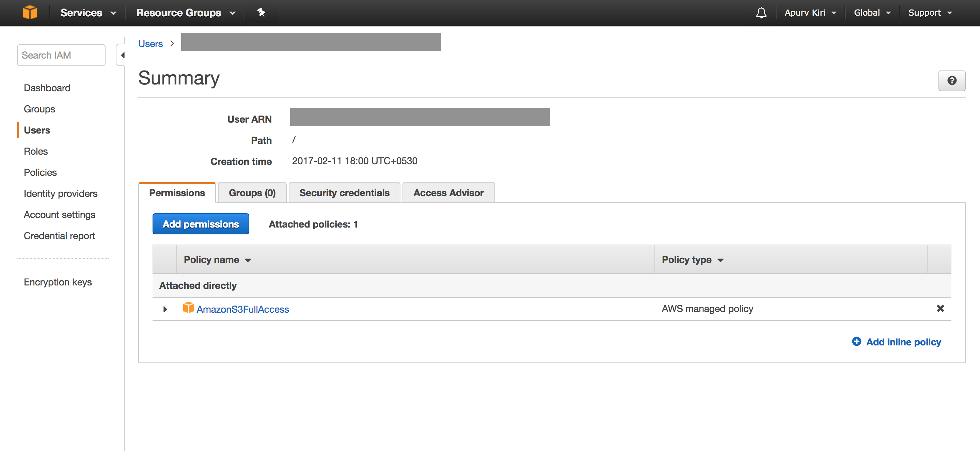980x451 pixels.
Task: Click the help question mark icon
Action: (951, 81)
